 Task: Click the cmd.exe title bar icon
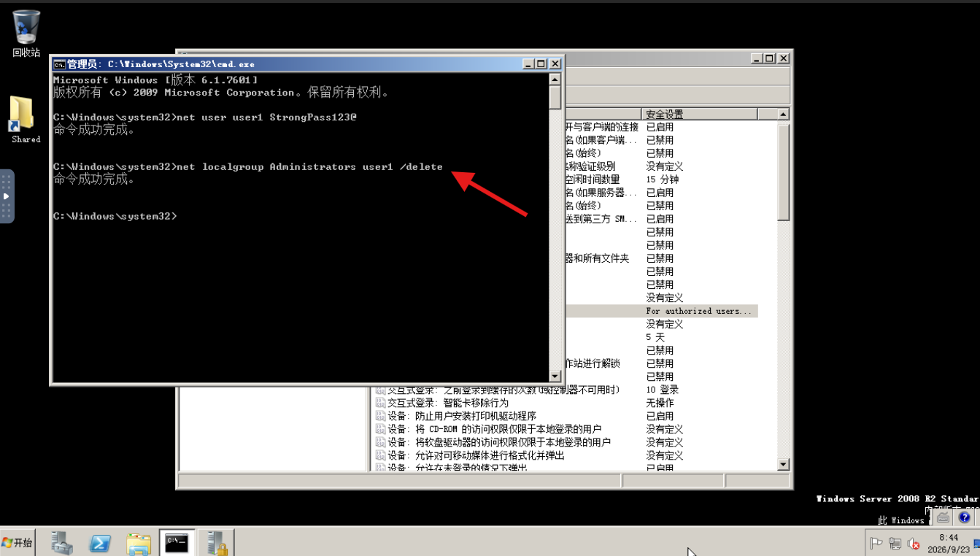[x=59, y=64]
